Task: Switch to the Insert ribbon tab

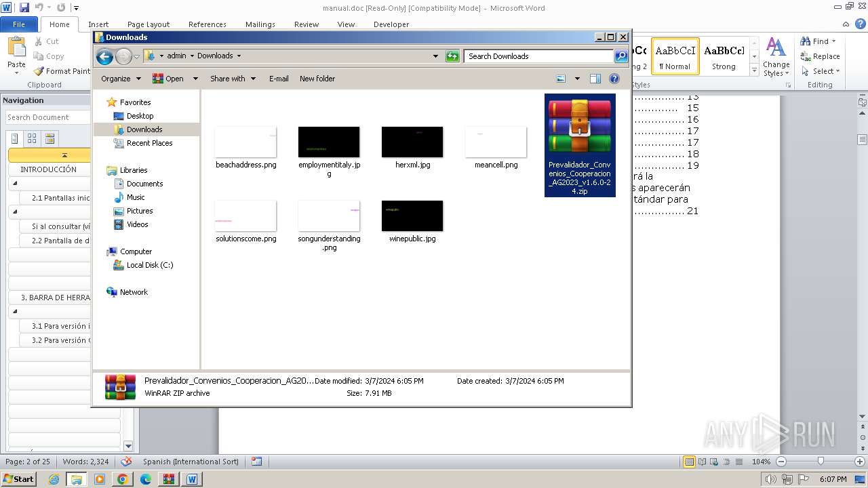Action: (x=98, y=24)
